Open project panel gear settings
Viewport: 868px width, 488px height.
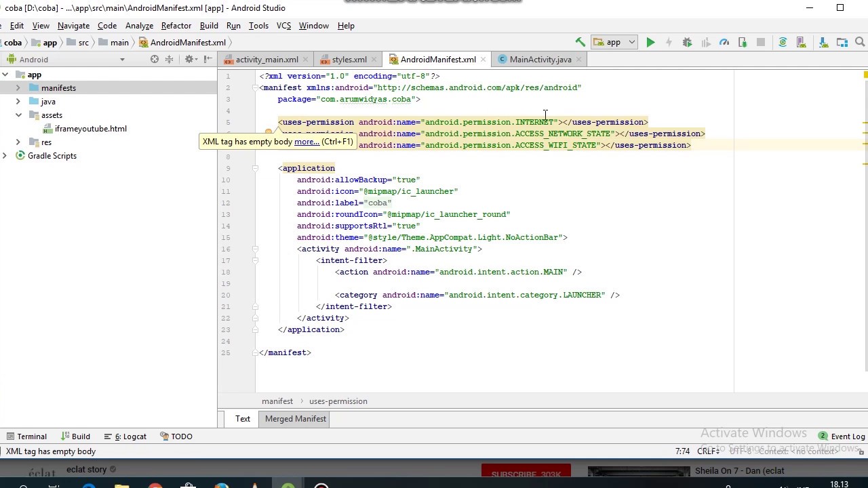point(190,60)
